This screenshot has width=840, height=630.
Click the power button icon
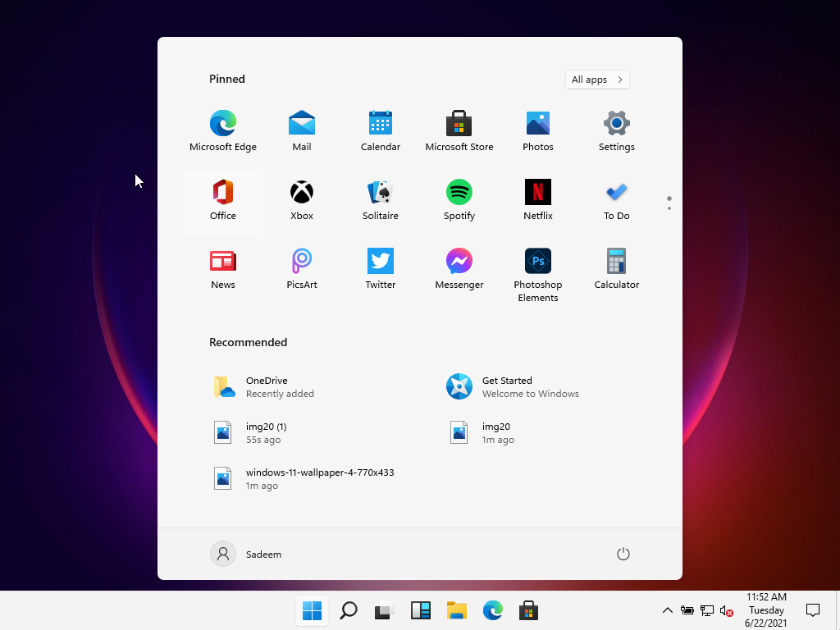pyautogui.click(x=623, y=554)
